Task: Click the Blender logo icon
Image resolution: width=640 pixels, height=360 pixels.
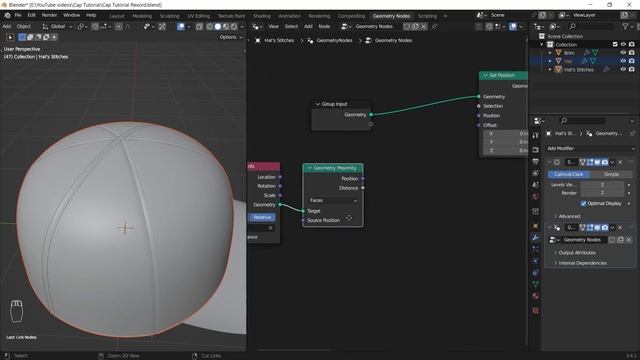Action: pos(7,16)
